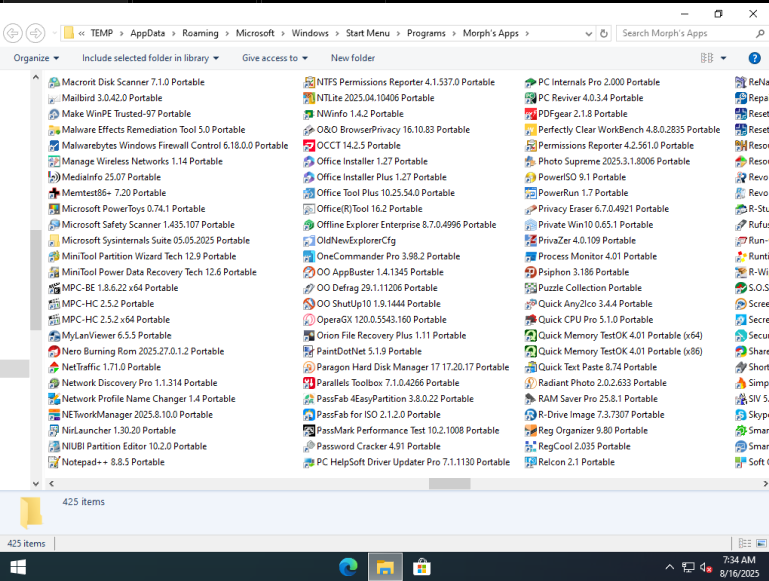Click the NTLite 2025.04.10406 Portable icon
This screenshot has width=769, height=581.
(x=309, y=98)
